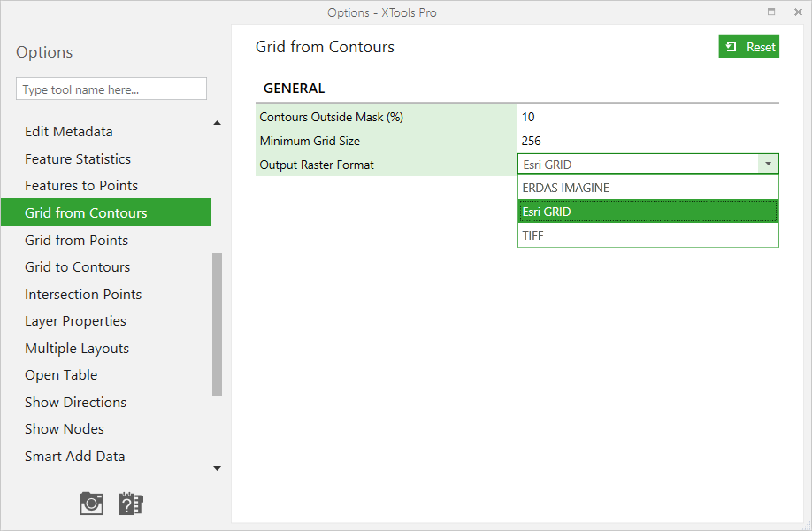The image size is (812, 531).
Task: Expand the Output Raster Format dropdown arrow
Action: 768,165
